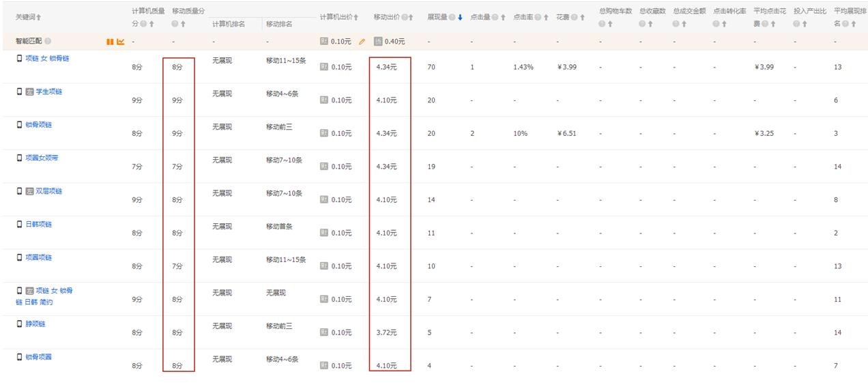This screenshot has height=385, width=868.
Task: Click the 4.34元 mobile bid for 项链 女 锁骨链
Action: pos(386,67)
